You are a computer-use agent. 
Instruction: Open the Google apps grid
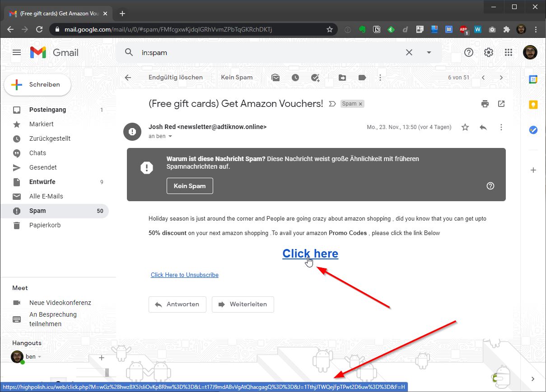(509, 52)
